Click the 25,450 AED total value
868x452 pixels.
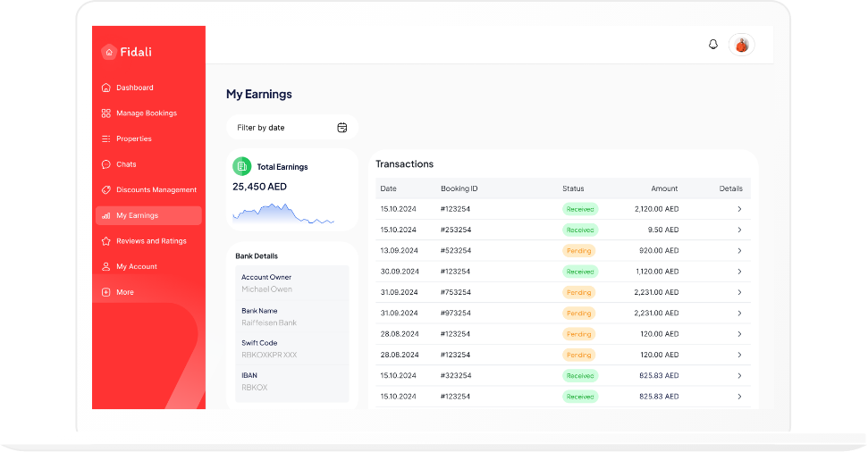[259, 187]
